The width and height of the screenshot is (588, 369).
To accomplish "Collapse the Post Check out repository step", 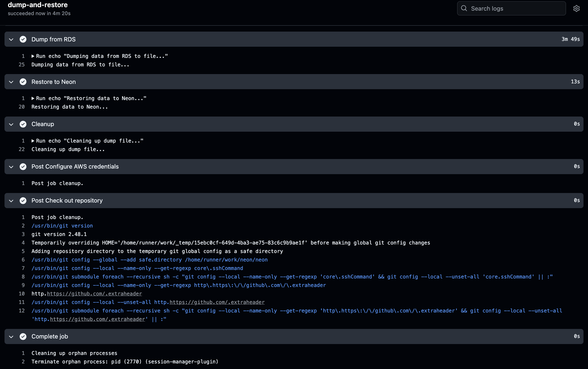I will (11, 201).
